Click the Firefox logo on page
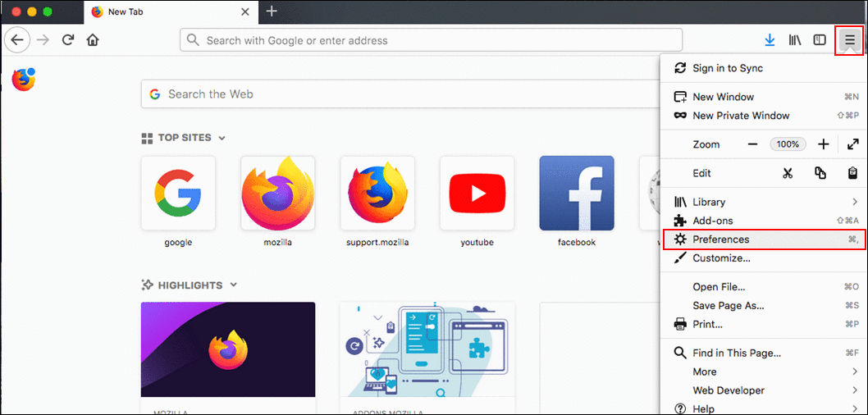 click(23, 79)
